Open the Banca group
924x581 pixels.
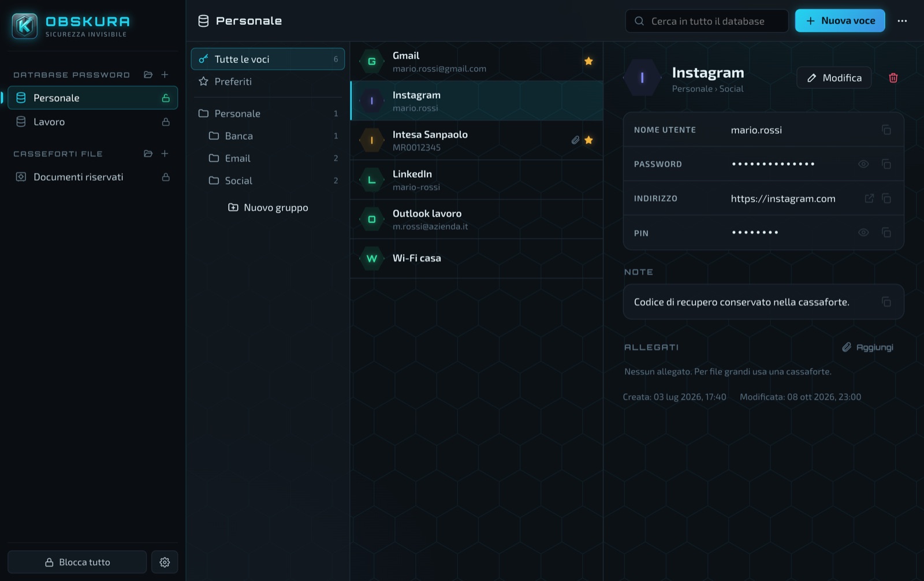pos(268,136)
